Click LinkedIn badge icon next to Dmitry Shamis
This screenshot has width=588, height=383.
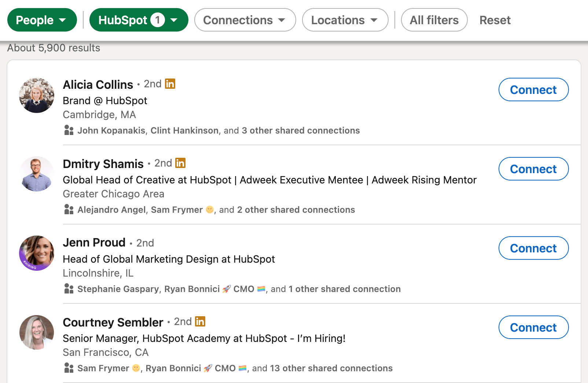click(180, 163)
